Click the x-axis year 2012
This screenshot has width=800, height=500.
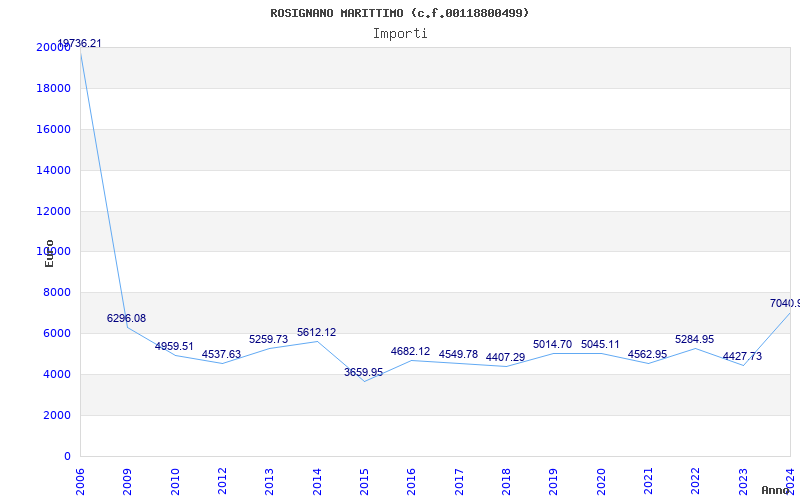point(222,481)
